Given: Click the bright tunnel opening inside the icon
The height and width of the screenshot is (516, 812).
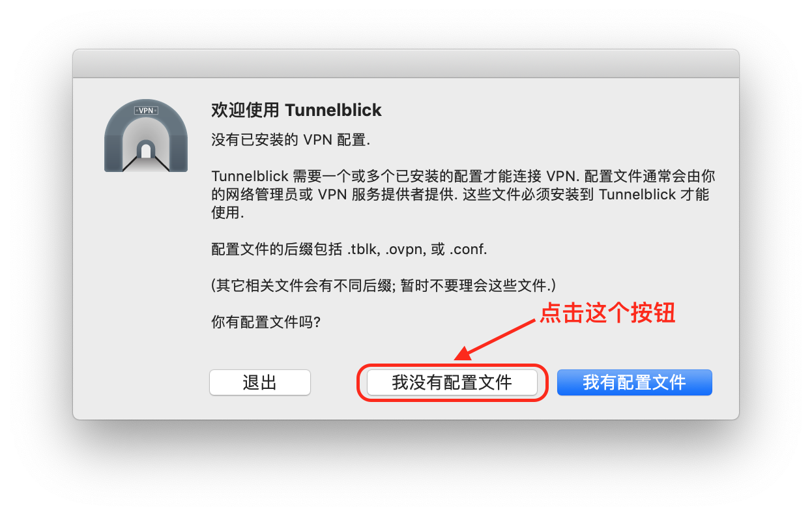Looking at the screenshot, I should point(146,151).
